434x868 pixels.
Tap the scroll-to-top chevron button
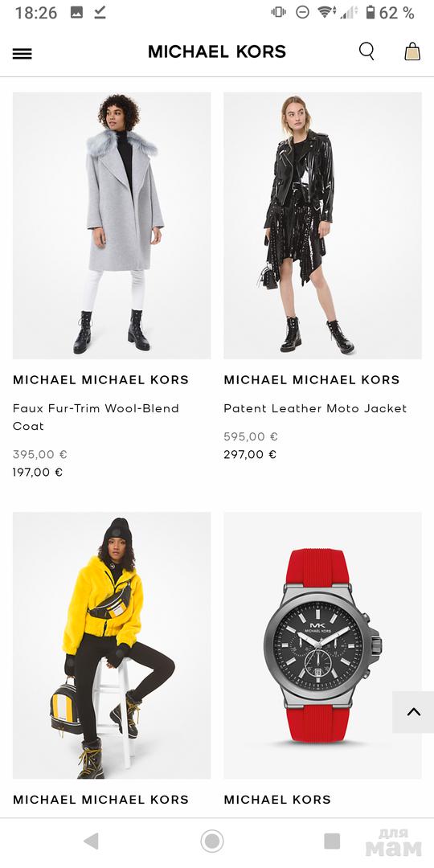coord(414,712)
